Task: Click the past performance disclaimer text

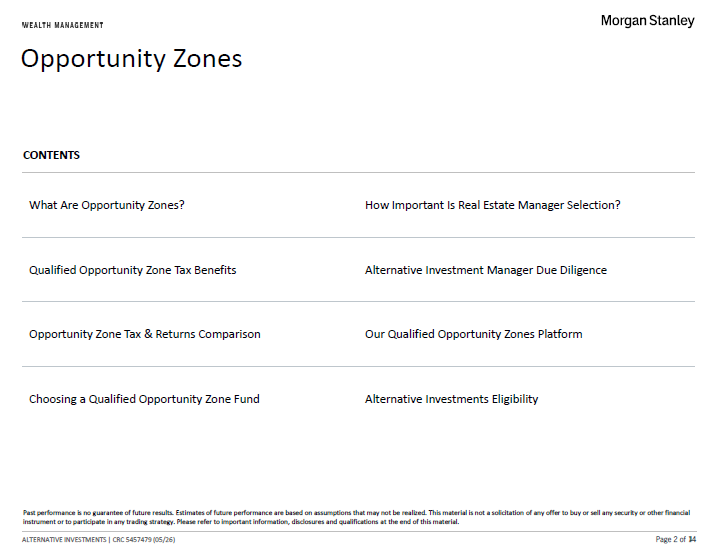Action: click(x=356, y=517)
